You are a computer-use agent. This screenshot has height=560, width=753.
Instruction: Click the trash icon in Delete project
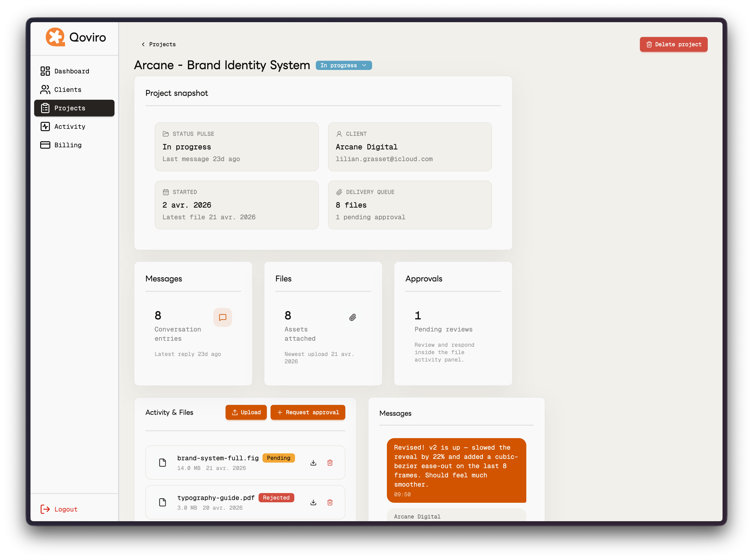(x=649, y=44)
